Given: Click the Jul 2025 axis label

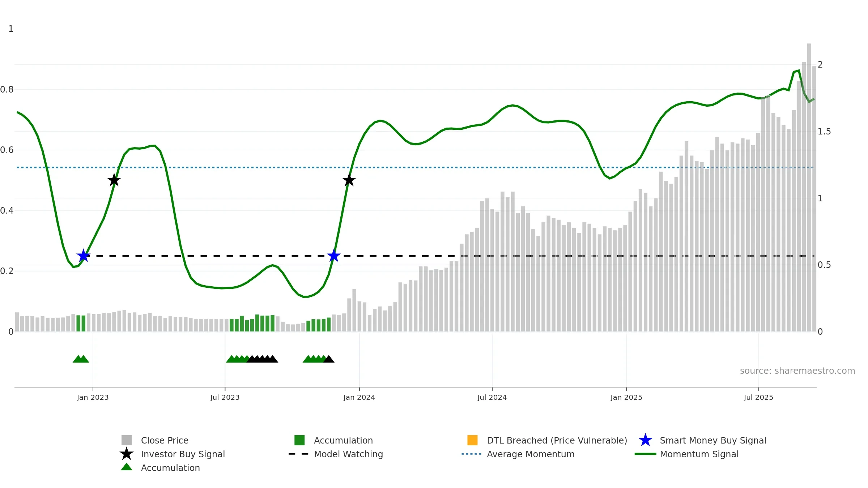Looking at the screenshot, I should [x=758, y=397].
